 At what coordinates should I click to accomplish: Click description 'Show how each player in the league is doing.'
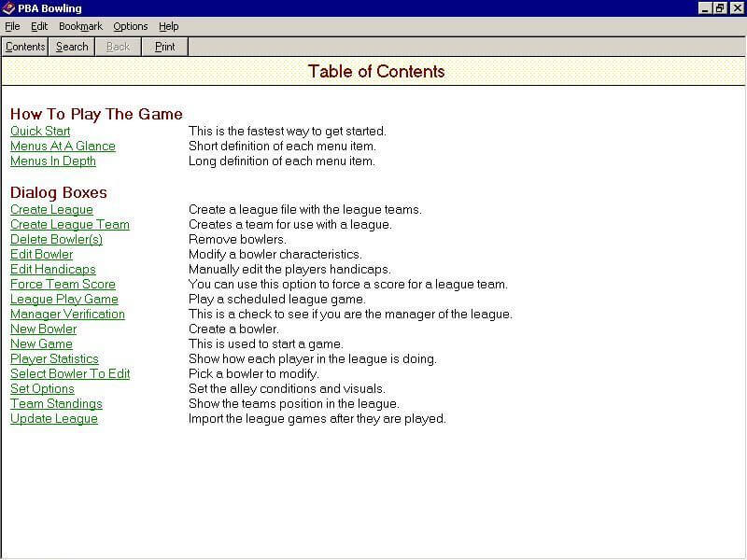[313, 359]
